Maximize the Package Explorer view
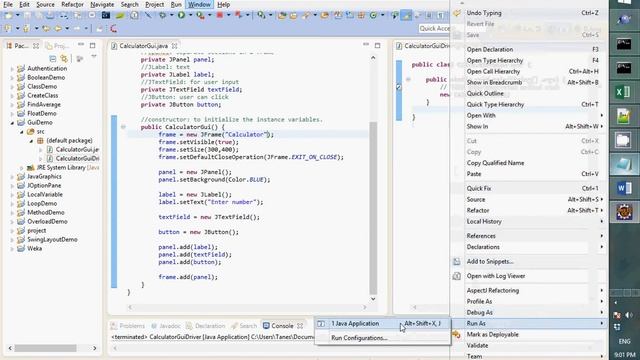This screenshot has height=360, width=640. pos(93,45)
